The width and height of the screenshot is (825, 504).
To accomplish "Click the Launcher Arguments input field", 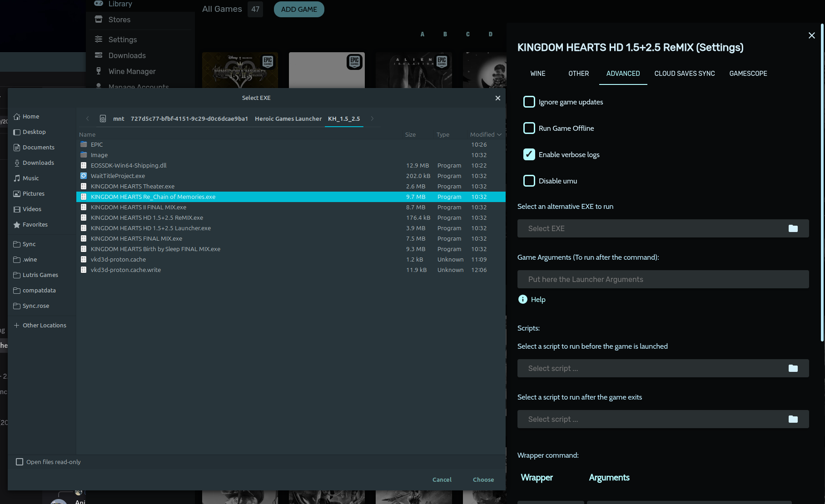I will coord(663,279).
